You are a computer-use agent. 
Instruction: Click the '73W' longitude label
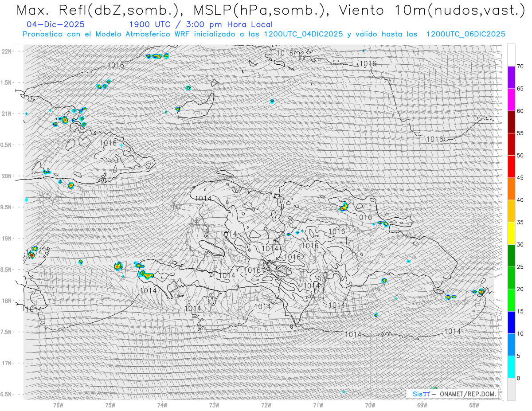coord(214,405)
